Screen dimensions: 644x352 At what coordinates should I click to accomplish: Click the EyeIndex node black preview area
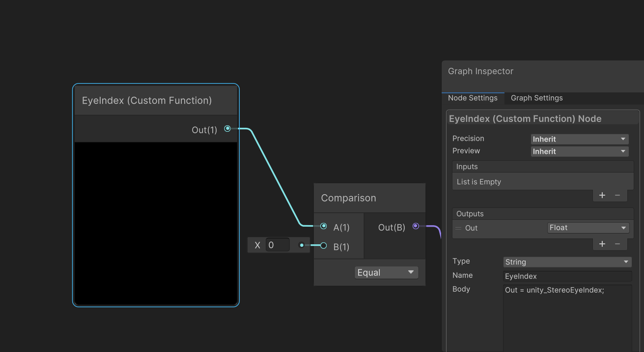[156, 223]
